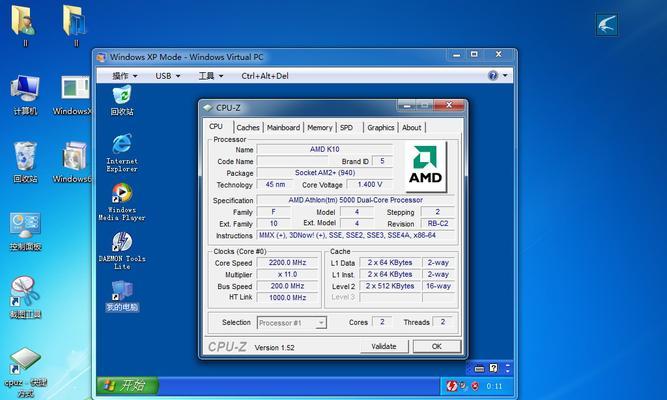Click the help icon in Virtual PC toolbar
The image size is (667, 400).
point(493,76)
